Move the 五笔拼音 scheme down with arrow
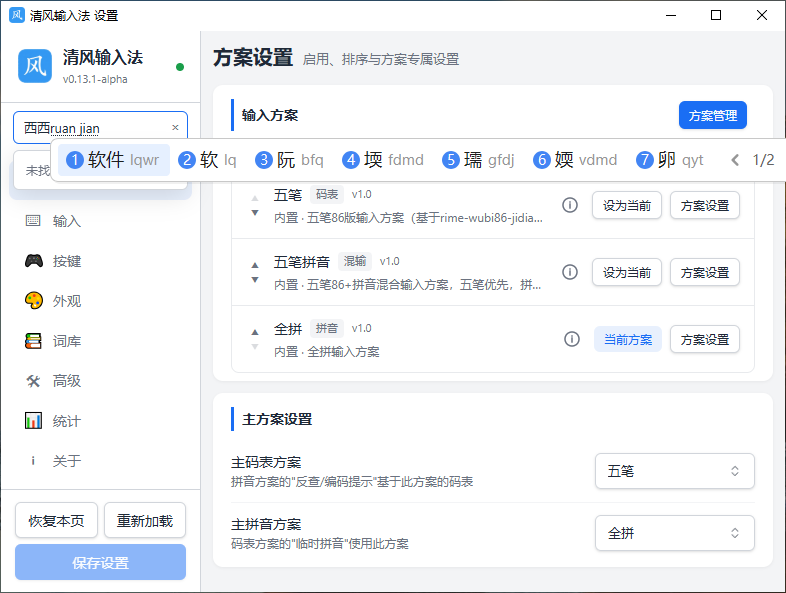 (x=255, y=280)
